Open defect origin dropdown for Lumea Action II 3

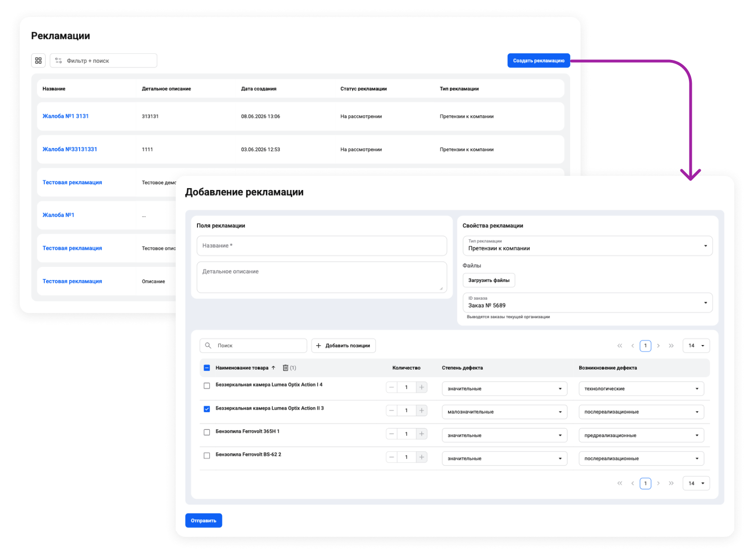[x=641, y=412]
